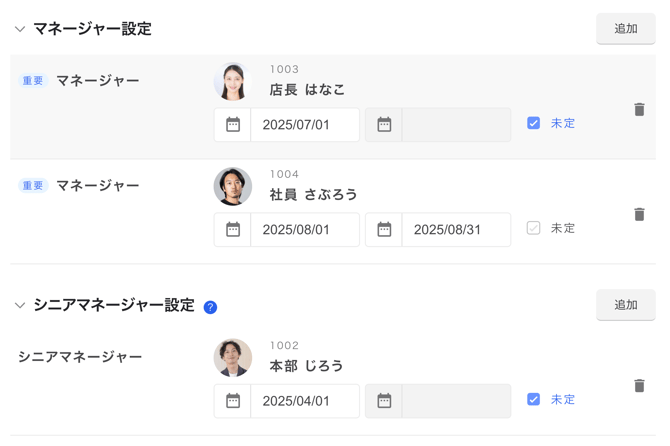This screenshot has width=670, height=446.
Task: Click 追加 button in シニアマネージャー設定
Action: click(x=626, y=305)
